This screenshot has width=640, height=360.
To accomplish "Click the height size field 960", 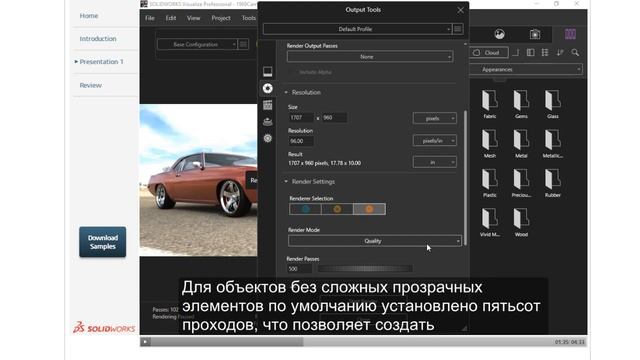I will coord(334,118).
